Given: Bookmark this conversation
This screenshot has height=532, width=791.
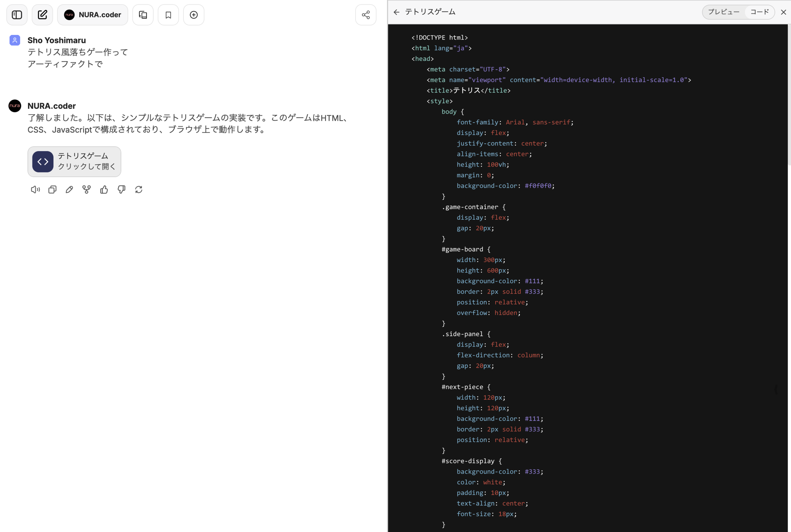Looking at the screenshot, I should (168, 15).
